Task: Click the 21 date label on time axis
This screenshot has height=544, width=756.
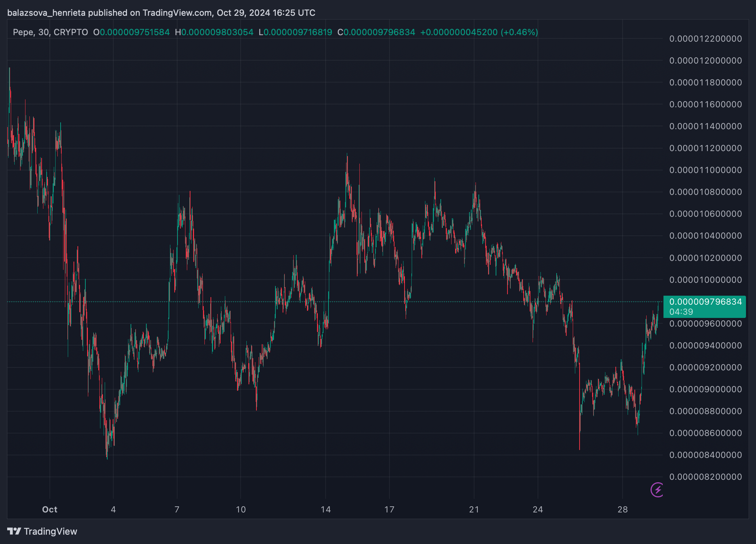Action: [474, 510]
